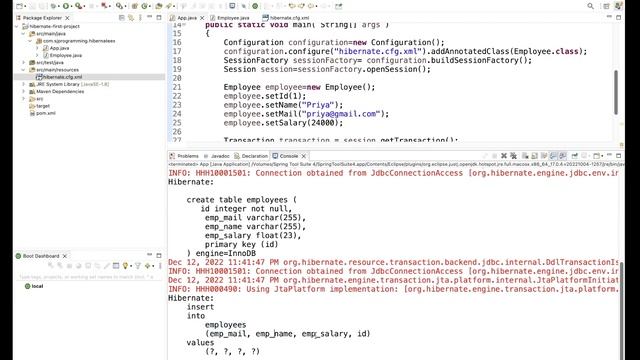Open the Package Explorer view menu
This screenshot has height=360, width=640.
[x=140, y=18]
